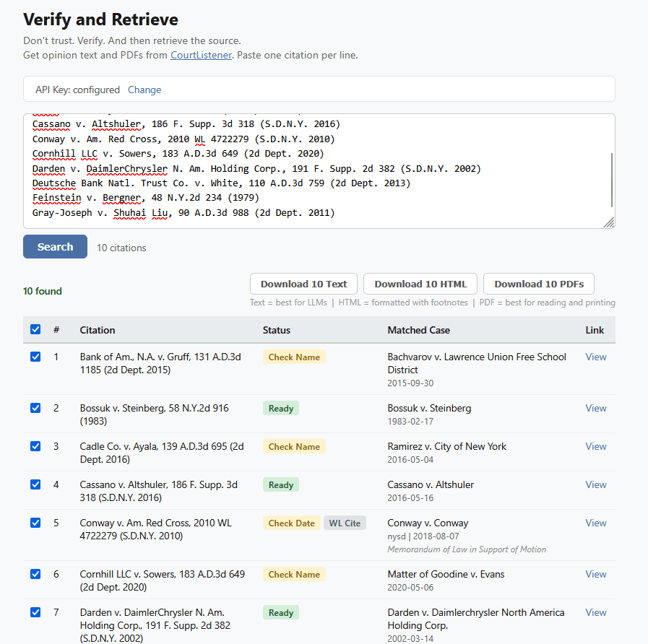Toggle the select-all checkbox in table header
This screenshot has height=644, width=648.
[35, 329]
